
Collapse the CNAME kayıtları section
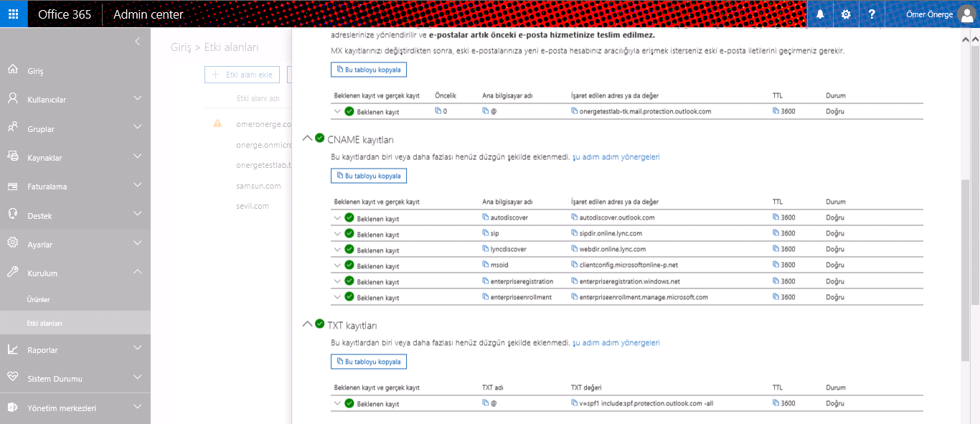coord(307,138)
